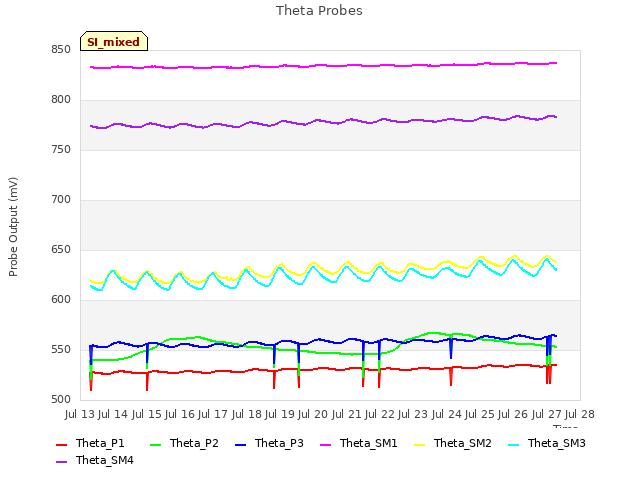
Task: Click the Jul 20 x-axis label
Action: point(313,414)
